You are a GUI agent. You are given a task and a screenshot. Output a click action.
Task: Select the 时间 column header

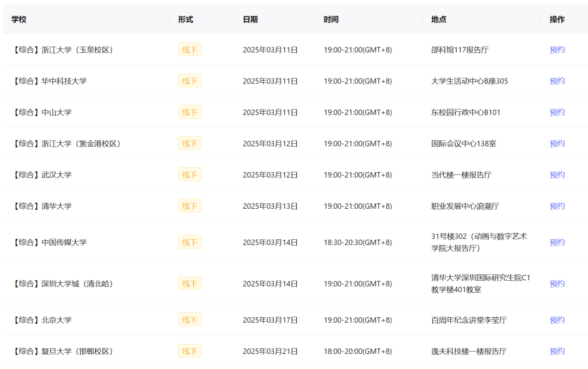tap(331, 19)
